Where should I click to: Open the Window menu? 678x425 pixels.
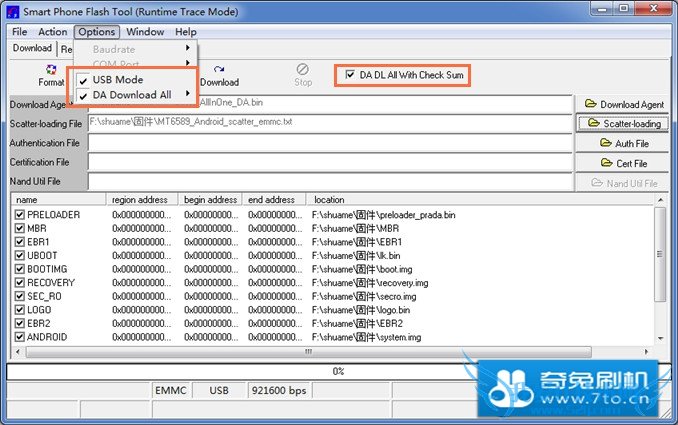pyautogui.click(x=145, y=32)
